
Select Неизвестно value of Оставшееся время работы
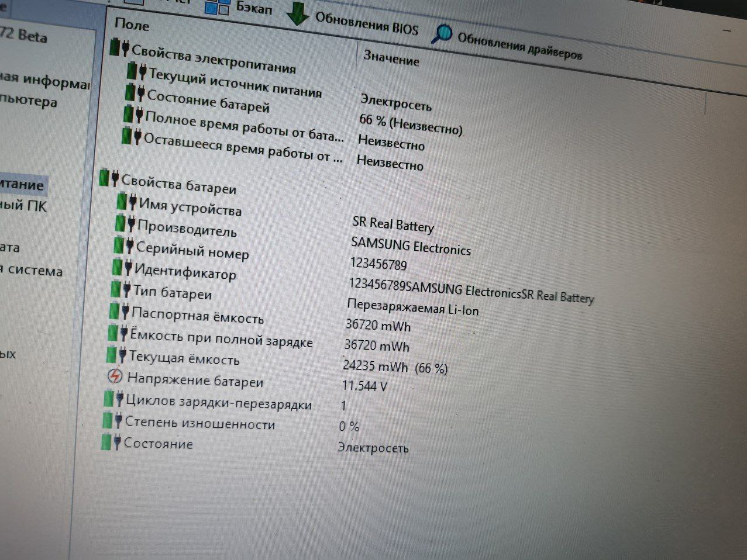[390, 163]
